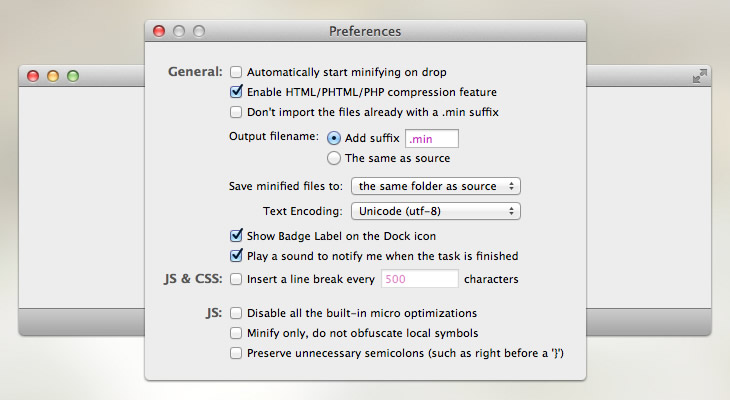Screen dimensions: 730x400
Task: Uncheck Enable HTML/PHTML/PHP compression feature
Action: pos(236,92)
